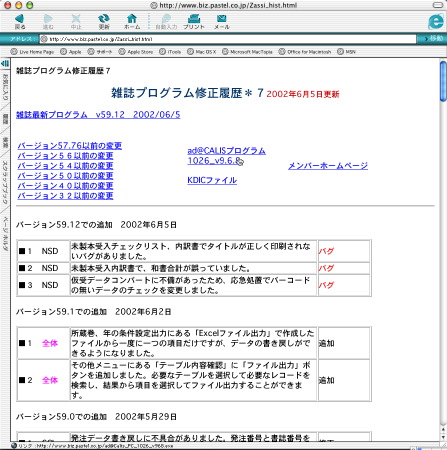Click cell '■3 NSD' in 59.12 table
The width and height of the screenshot is (447, 450).
(x=43, y=285)
